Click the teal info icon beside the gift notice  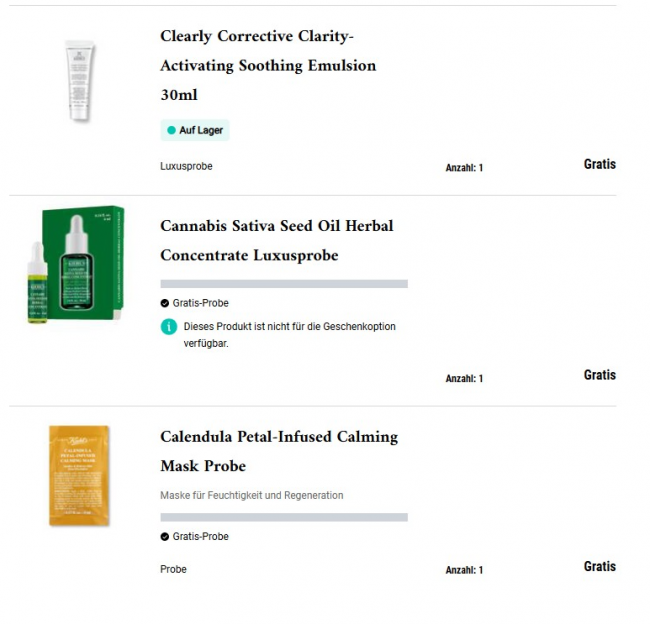pyautogui.click(x=168, y=327)
